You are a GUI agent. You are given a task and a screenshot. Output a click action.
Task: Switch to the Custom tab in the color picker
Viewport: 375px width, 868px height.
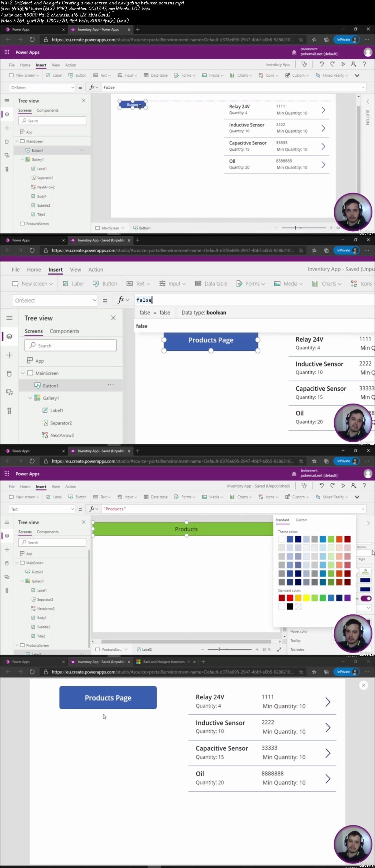click(301, 520)
